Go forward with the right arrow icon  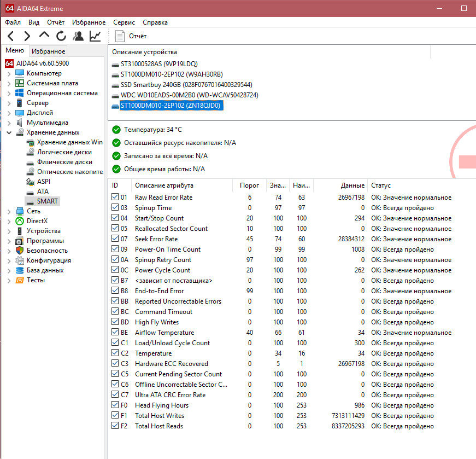(x=27, y=36)
